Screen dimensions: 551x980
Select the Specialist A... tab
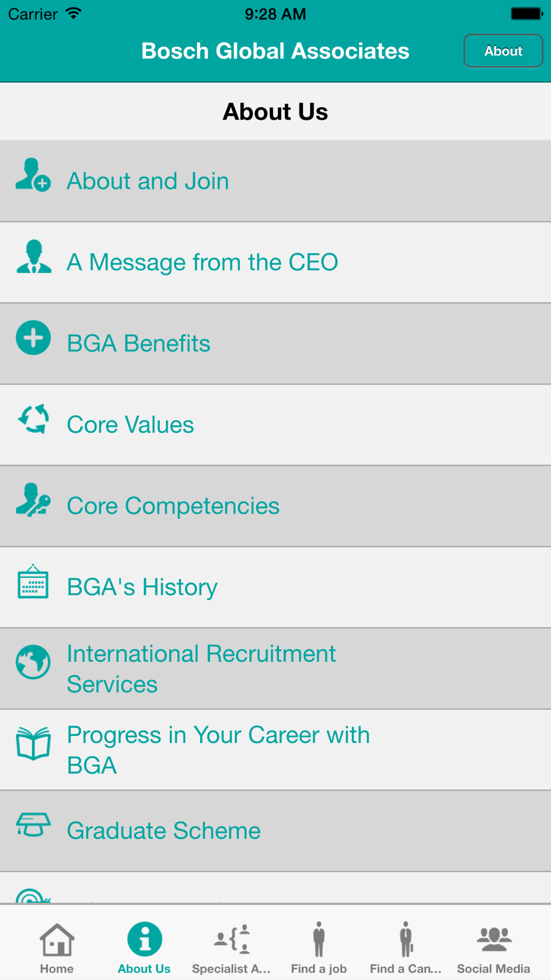tap(231, 948)
